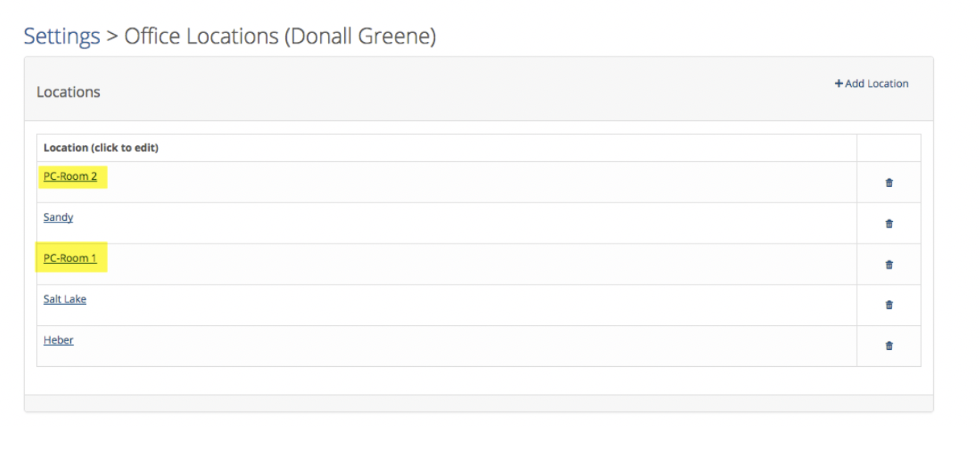Click the blank area of the Sandy row
This screenshot has height=450, width=980.
tap(463, 223)
